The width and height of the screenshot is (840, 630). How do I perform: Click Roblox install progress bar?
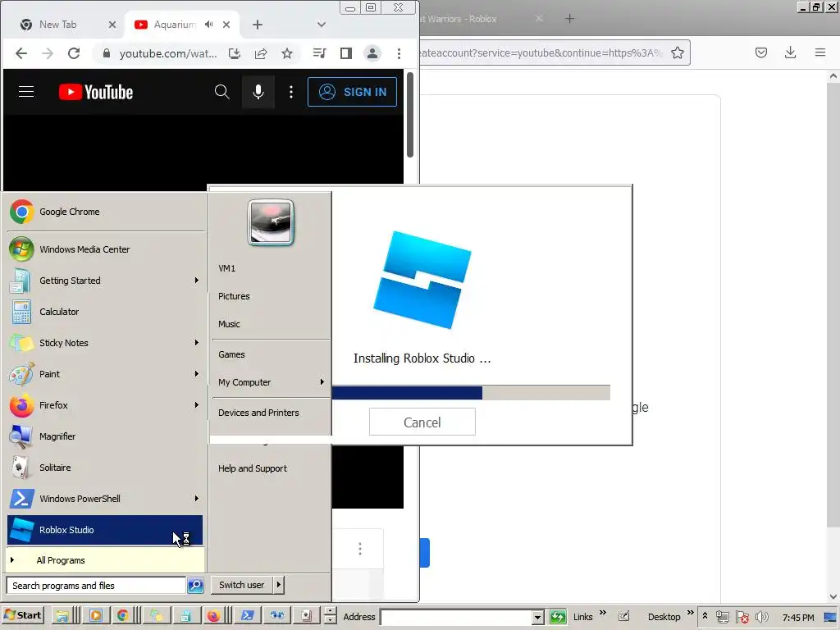(x=470, y=392)
